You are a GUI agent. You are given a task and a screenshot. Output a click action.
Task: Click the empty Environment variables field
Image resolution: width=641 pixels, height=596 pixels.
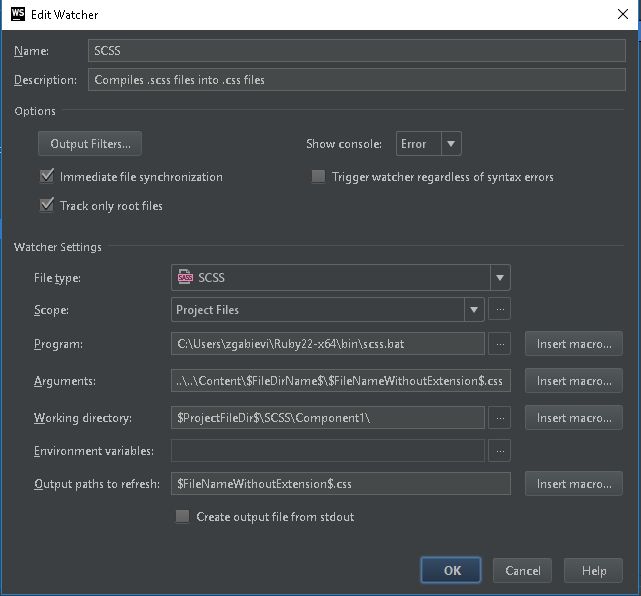[328, 450]
